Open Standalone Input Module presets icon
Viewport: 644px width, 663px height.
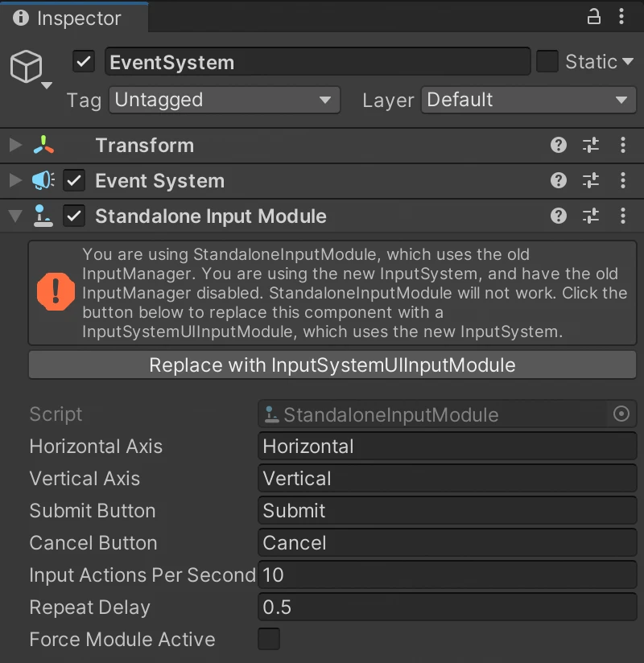(x=591, y=216)
